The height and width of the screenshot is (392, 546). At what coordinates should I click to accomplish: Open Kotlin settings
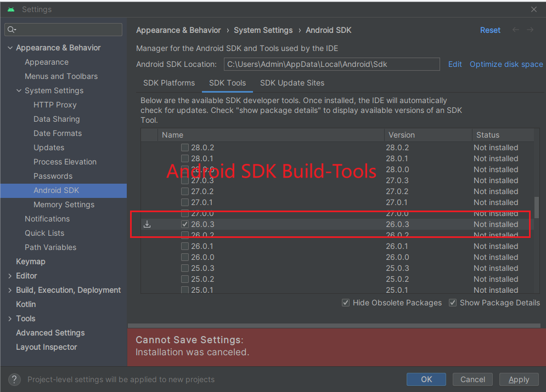coord(26,304)
